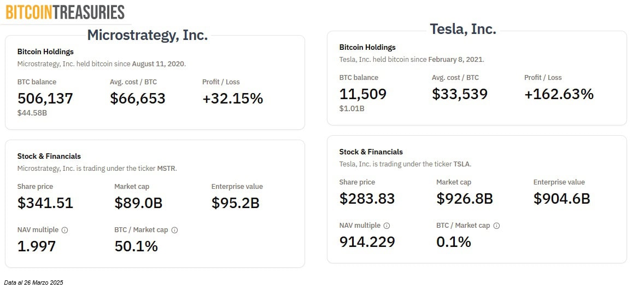This screenshot has height=288, width=644.
Task: Click info icon beside Tesla BTC / Market cap
Action: point(497,226)
